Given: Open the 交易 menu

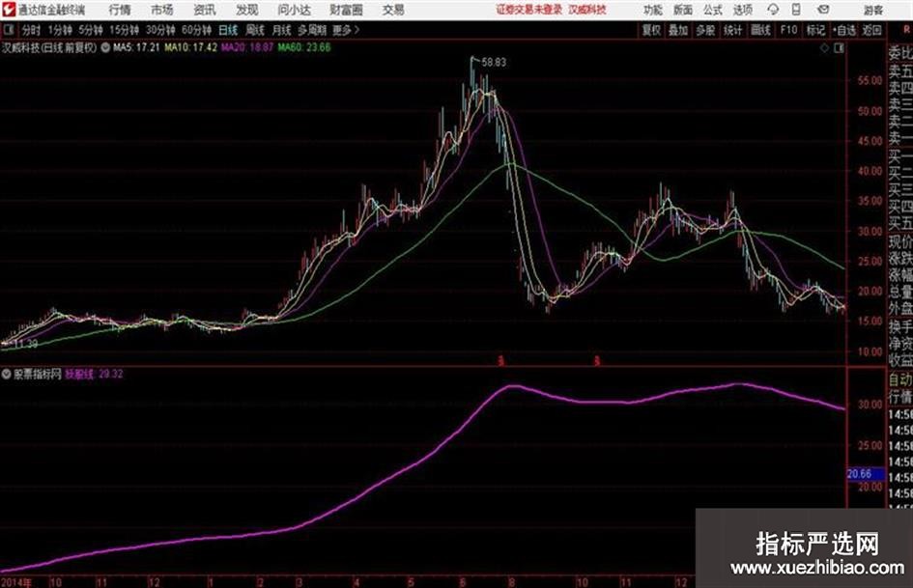Looking at the screenshot, I should (393, 10).
